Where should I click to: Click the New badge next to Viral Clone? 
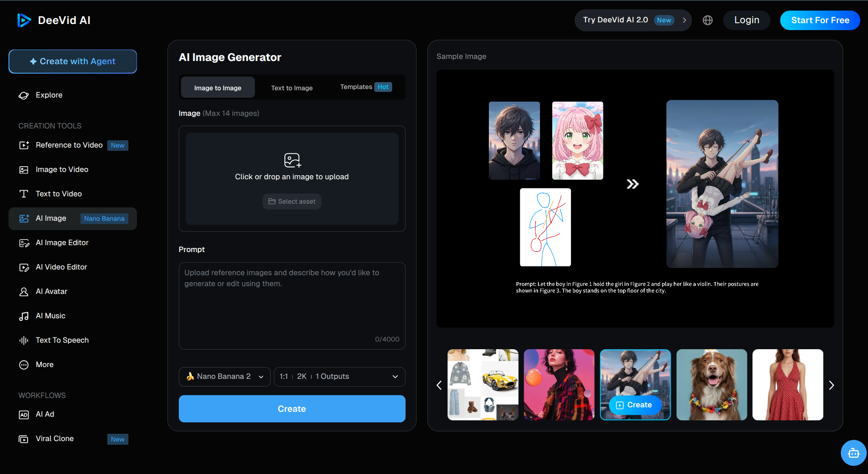coord(118,439)
